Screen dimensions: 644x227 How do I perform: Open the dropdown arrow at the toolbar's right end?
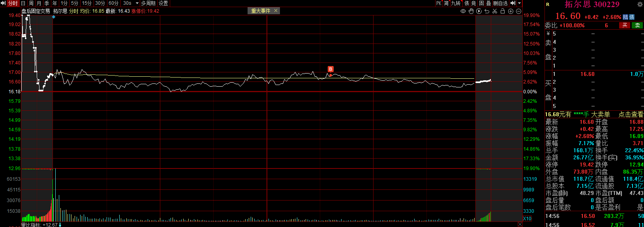pyautogui.click(x=520, y=3)
